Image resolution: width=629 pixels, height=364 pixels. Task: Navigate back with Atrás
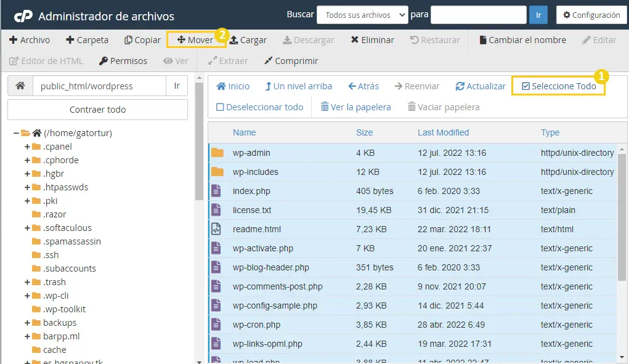click(x=363, y=86)
